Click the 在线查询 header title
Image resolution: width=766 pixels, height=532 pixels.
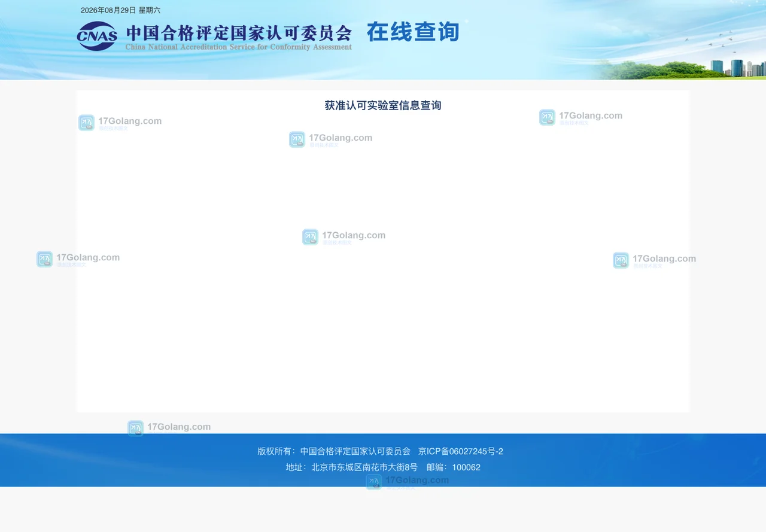tap(413, 32)
